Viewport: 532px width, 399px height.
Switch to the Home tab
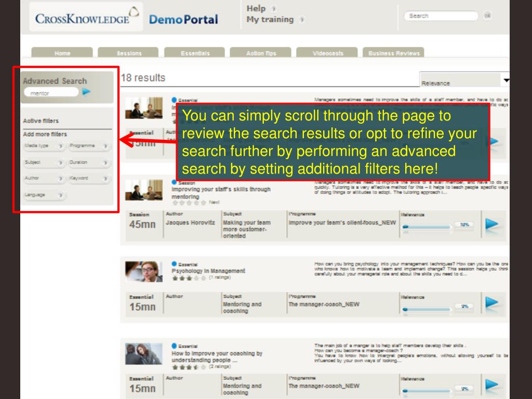[62, 53]
